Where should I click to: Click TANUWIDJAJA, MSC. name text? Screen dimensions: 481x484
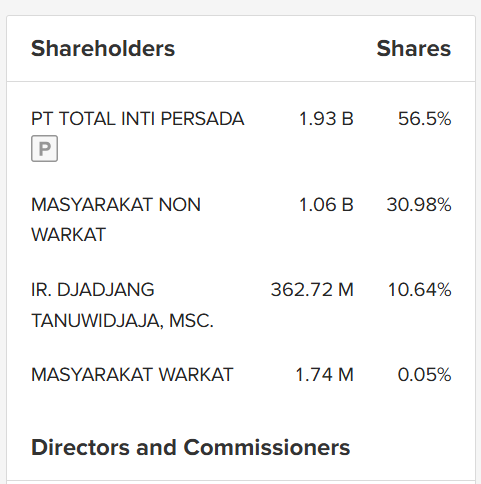(122, 321)
